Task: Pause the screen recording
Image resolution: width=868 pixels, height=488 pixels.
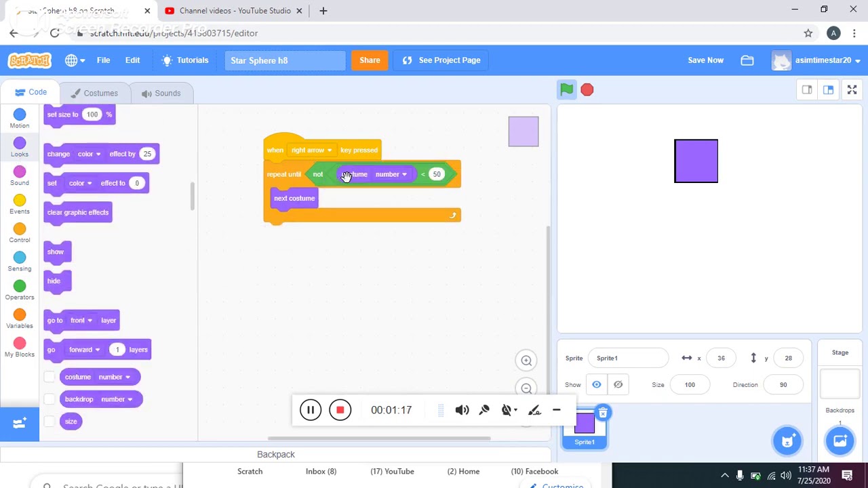Action: tap(310, 409)
